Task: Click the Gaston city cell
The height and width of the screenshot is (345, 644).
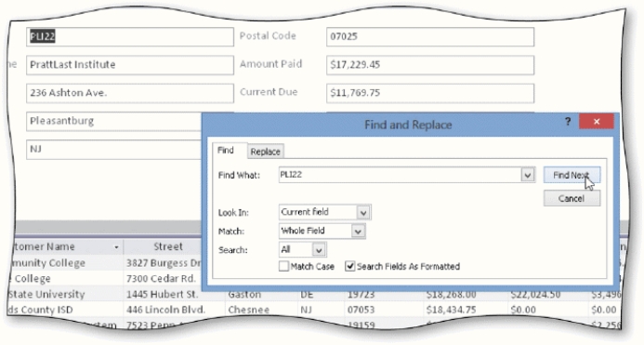Action: (x=261, y=295)
